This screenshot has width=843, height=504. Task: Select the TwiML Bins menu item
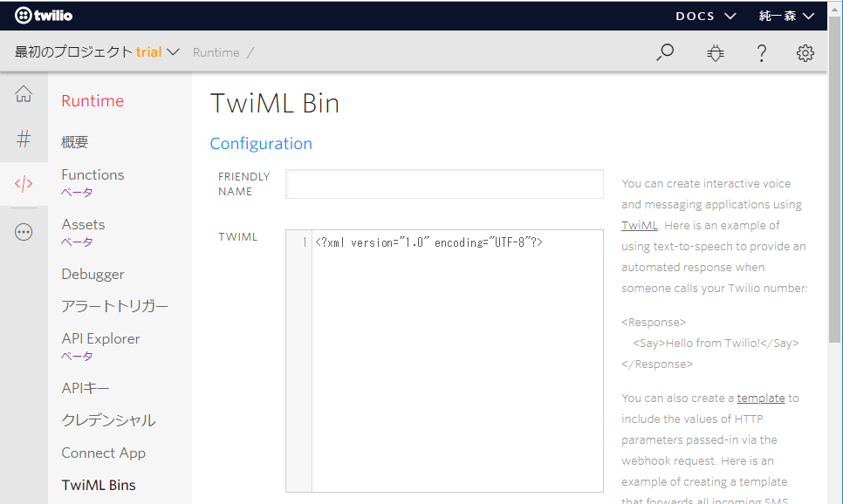point(99,485)
